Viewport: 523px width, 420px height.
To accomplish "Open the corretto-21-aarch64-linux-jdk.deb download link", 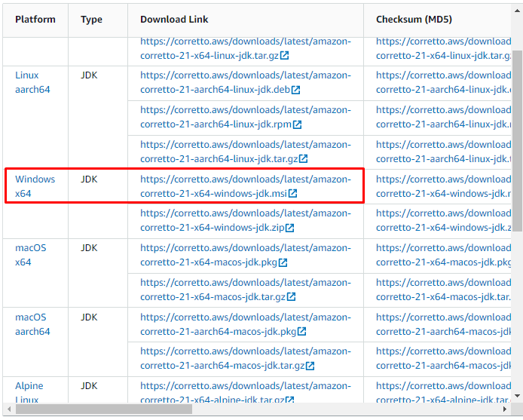I will pyautogui.click(x=246, y=82).
